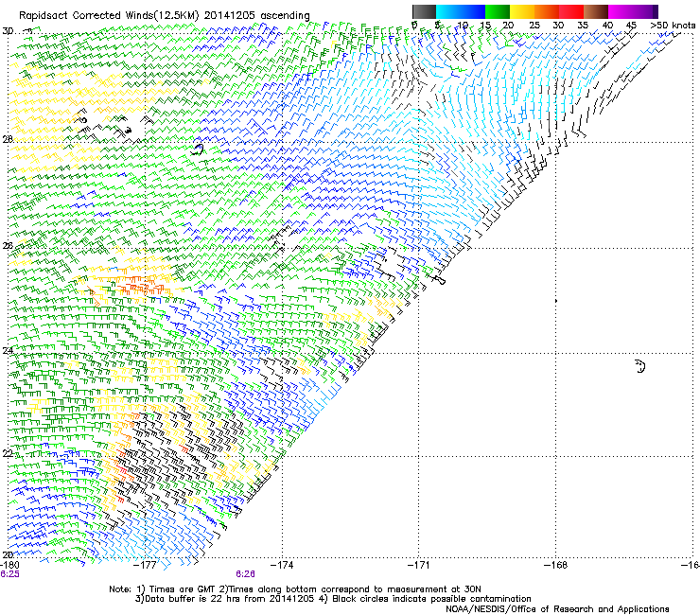Click the "25" legend scale label
The width and height of the screenshot is (700, 615).
click(534, 26)
